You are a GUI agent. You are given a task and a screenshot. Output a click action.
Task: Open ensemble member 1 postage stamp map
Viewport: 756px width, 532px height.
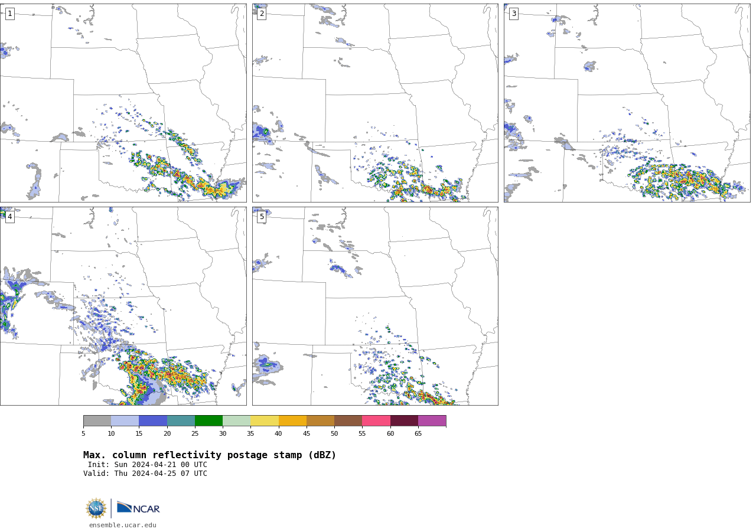(123, 103)
